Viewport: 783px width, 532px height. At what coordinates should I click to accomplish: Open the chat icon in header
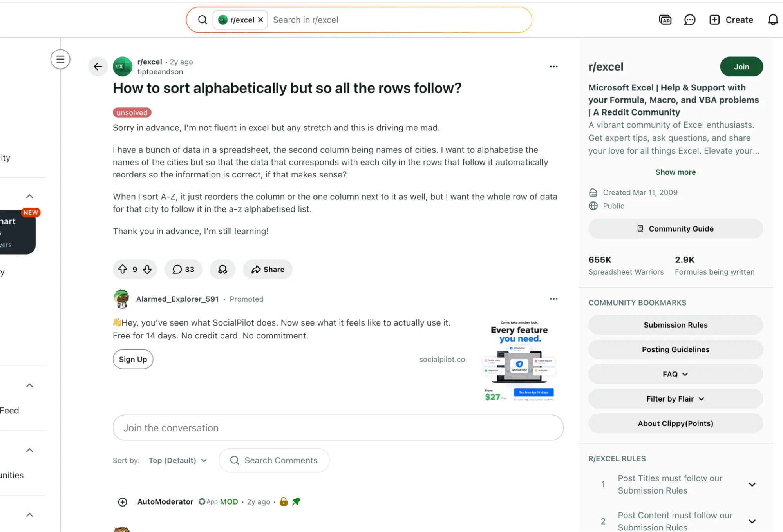(x=689, y=20)
